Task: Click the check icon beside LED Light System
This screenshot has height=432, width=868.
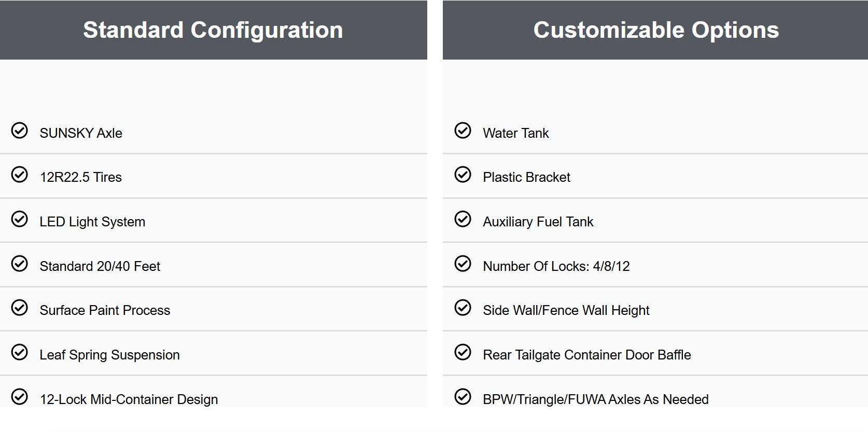Action: (x=20, y=219)
